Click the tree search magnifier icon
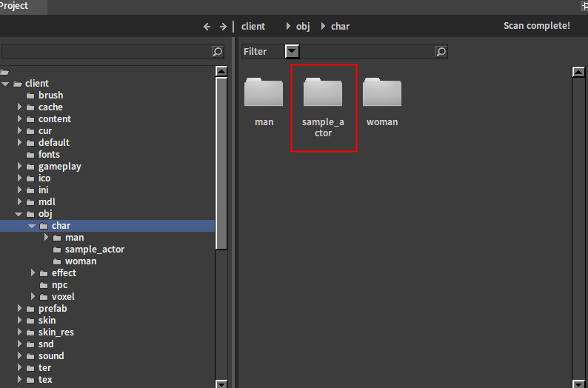 218,52
